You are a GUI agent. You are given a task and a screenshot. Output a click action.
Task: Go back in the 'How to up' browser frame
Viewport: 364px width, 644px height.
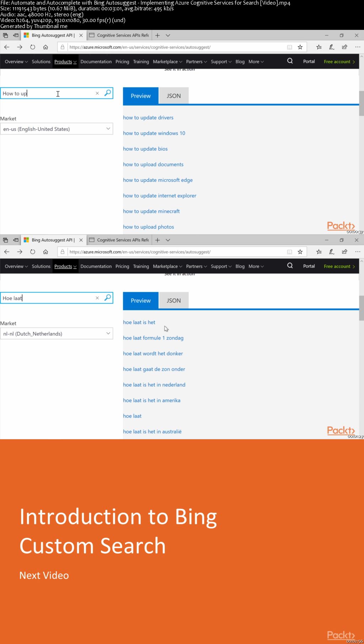[x=7, y=47]
